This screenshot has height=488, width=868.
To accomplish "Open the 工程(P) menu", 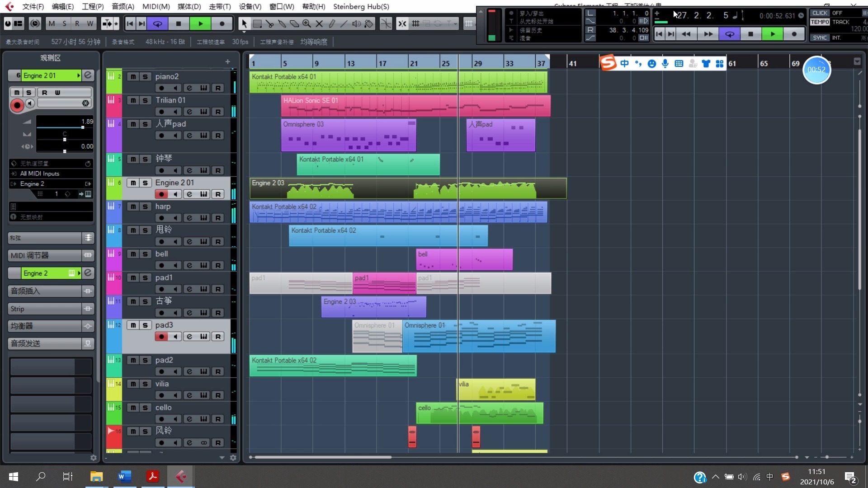I will (93, 6).
